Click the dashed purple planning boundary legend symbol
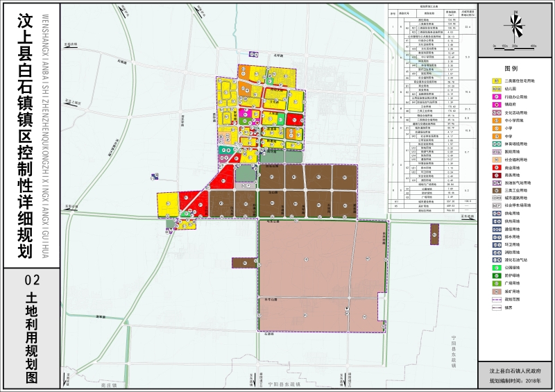Viewport: 555px width, 392px height. pyautogui.click(x=496, y=299)
